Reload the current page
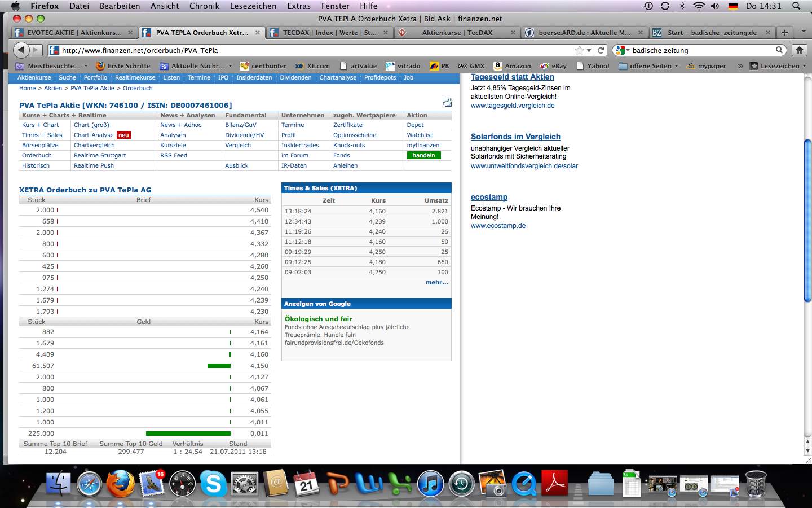The height and width of the screenshot is (508, 812). (601, 50)
